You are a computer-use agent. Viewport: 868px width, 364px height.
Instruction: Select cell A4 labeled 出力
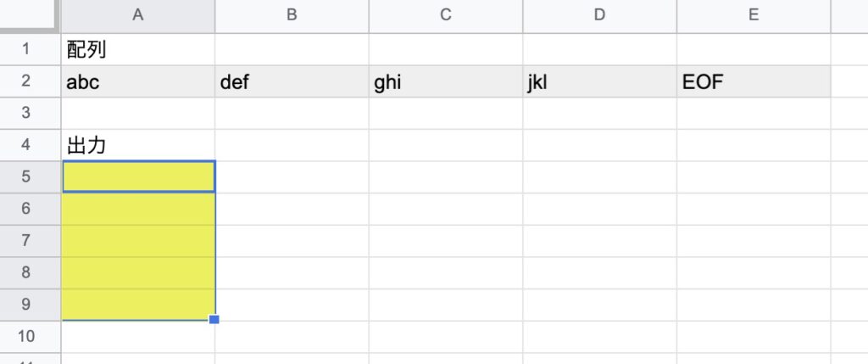138,146
